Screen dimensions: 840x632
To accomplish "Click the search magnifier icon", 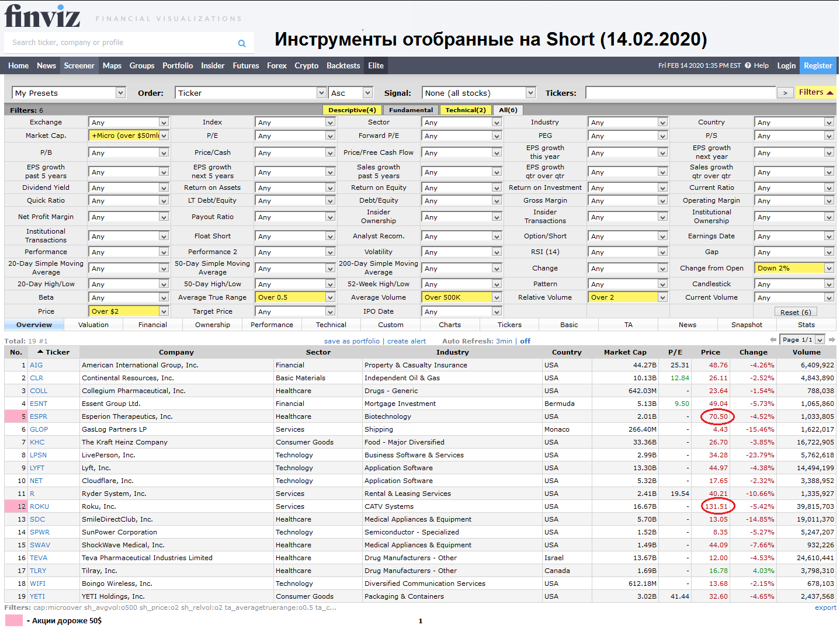I will (242, 43).
